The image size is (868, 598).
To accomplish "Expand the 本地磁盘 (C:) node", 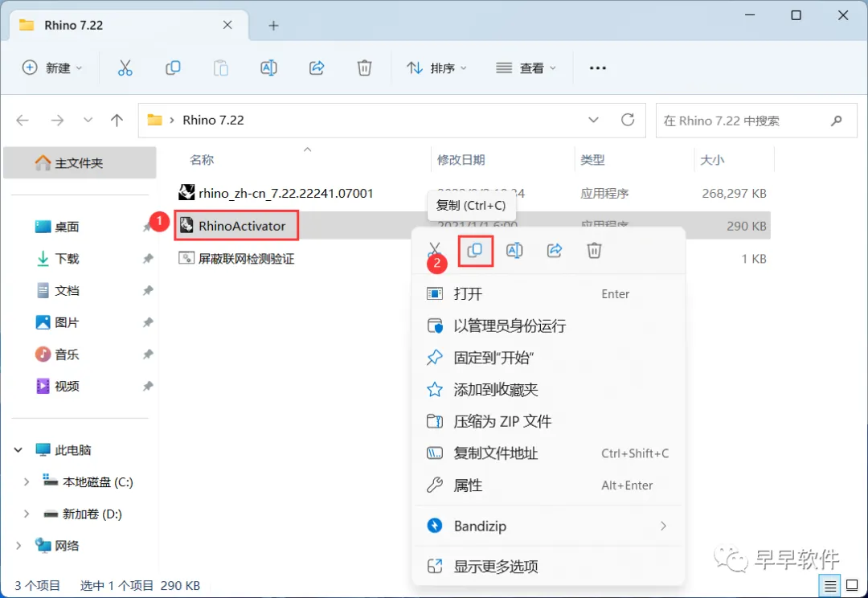I will click(26, 482).
